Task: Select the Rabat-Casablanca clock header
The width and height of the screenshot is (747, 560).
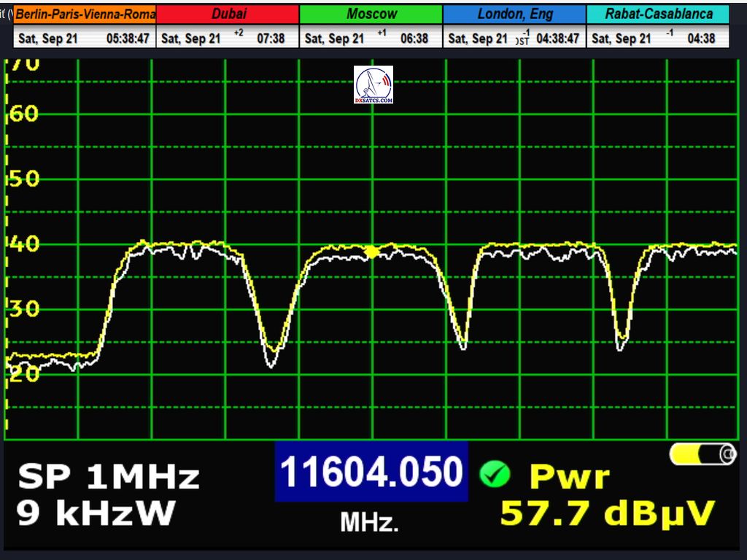Action: tap(658, 15)
